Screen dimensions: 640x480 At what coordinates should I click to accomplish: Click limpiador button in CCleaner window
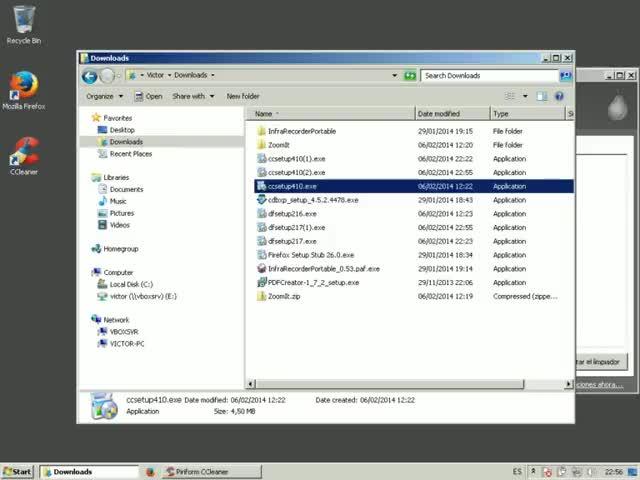(x=602, y=362)
